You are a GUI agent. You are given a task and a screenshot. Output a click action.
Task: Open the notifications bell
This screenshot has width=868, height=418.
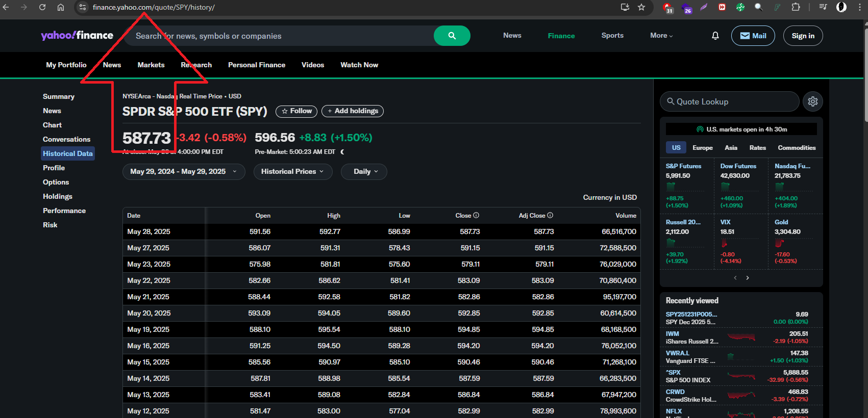pyautogui.click(x=715, y=36)
